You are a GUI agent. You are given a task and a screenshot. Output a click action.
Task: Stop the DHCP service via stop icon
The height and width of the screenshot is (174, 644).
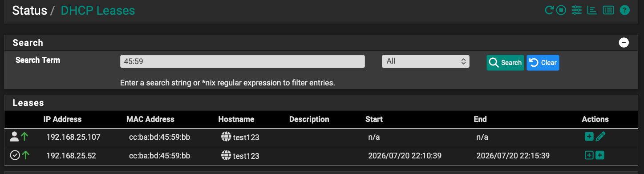tap(561, 10)
